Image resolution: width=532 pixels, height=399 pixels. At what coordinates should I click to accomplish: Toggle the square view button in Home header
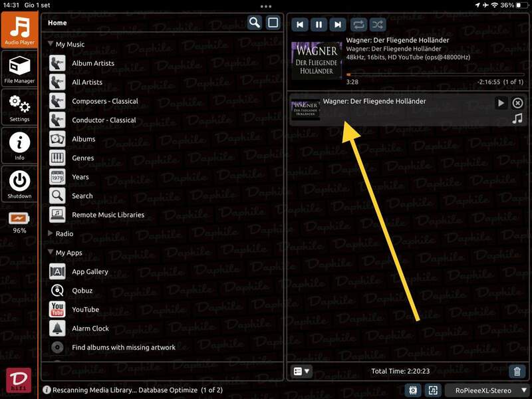[x=273, y=23]
